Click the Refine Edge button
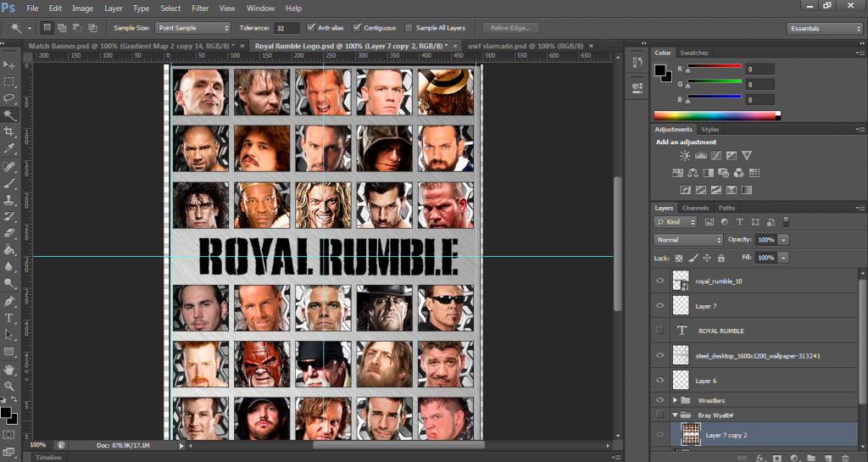The width and height of the screenshot is (868, 462). [510, 28]
